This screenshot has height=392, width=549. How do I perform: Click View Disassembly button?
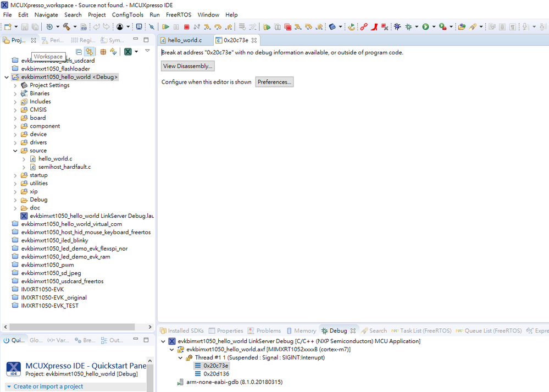[x=187, y=66]
